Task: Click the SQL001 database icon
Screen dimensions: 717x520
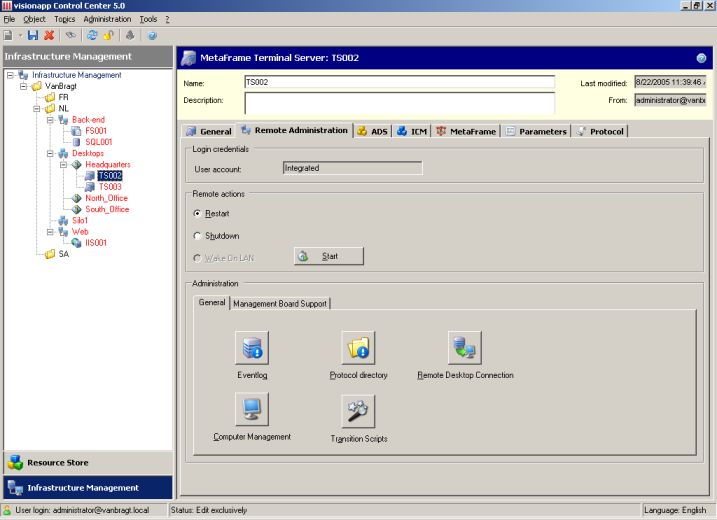Action: coord(76,142)
